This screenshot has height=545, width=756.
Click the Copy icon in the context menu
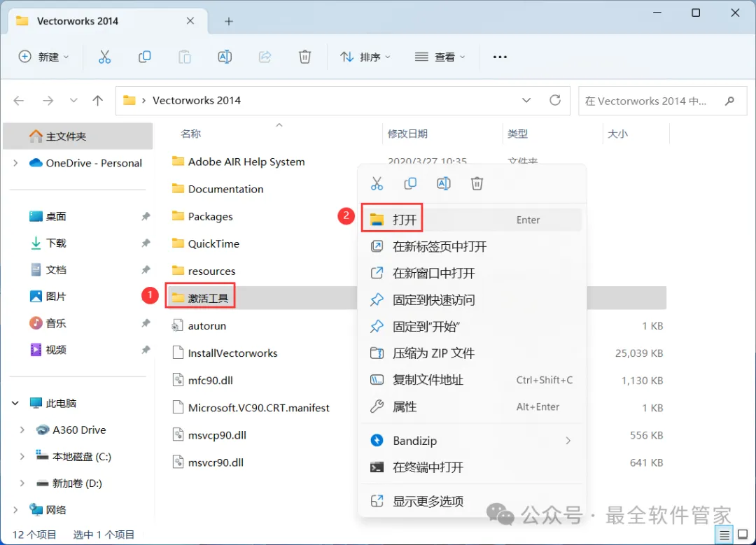[x=410, y=183]
